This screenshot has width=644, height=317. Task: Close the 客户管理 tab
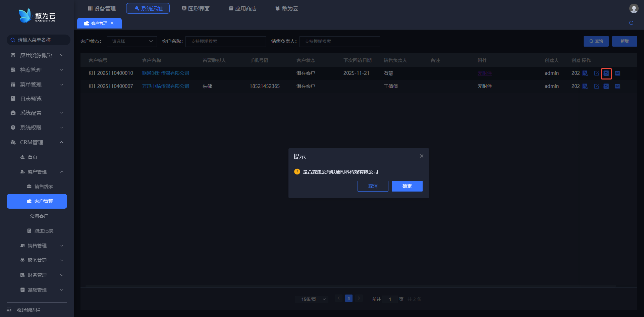[x=112, y=23]
